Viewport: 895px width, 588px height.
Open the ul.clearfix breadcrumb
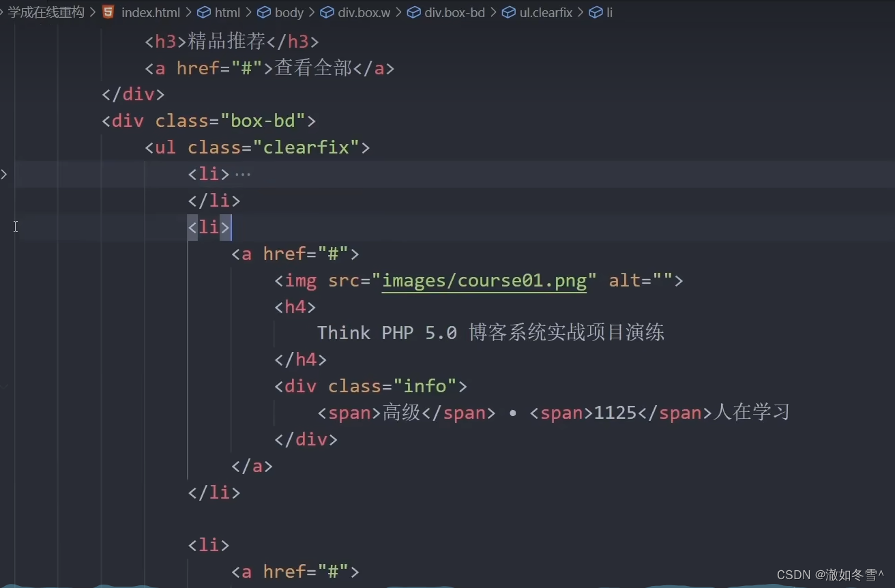[546, 12]
